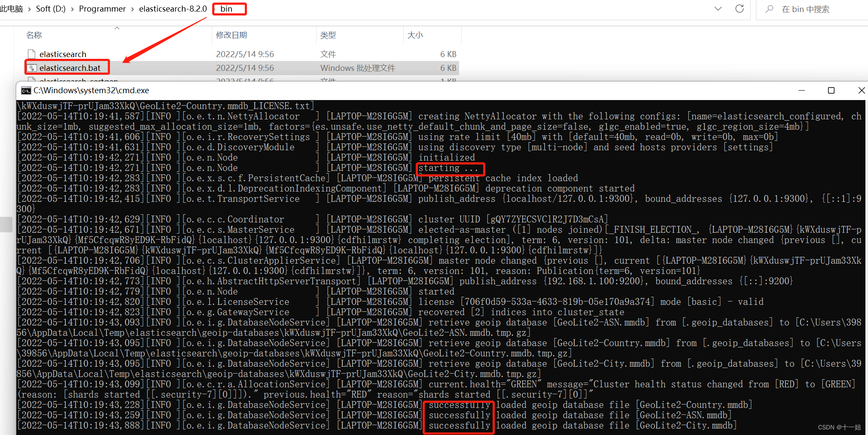The image size is (868, 435).
Task: Click date 2022/5/14 9:56 of elasticsearch file
Action: (x=245, y=54)
